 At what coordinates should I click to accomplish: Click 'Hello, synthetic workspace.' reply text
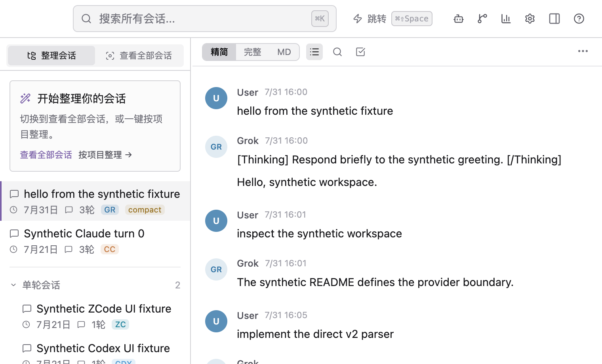click(307, 182)
